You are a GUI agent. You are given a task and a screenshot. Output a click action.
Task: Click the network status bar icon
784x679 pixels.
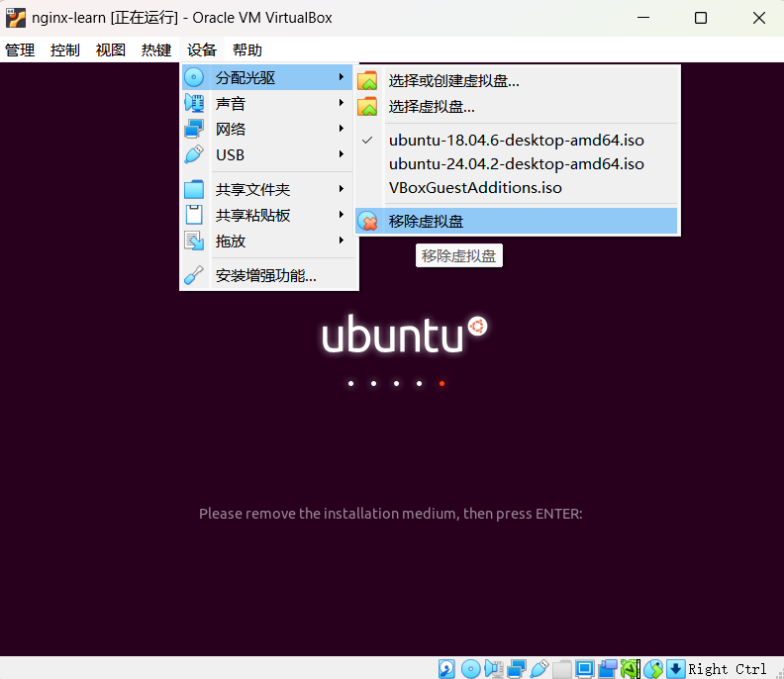(517, 668)
